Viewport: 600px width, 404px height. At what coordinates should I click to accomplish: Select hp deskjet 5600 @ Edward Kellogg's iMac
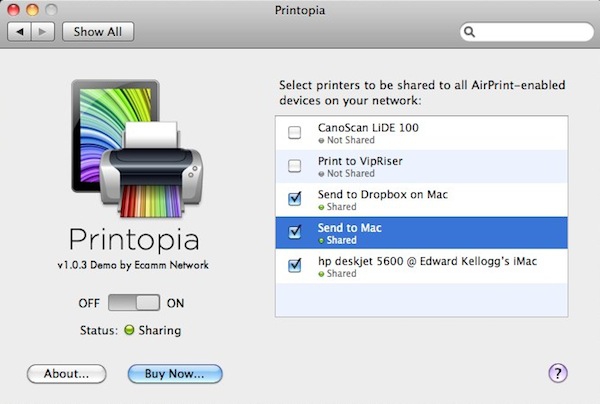coord(427,261)
